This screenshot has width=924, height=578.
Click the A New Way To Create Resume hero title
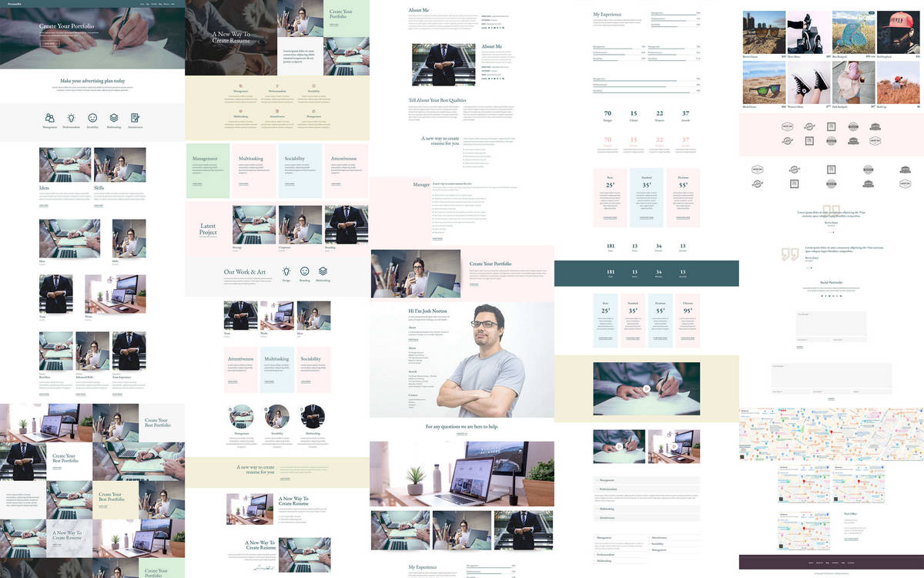(x=230, y=37)
